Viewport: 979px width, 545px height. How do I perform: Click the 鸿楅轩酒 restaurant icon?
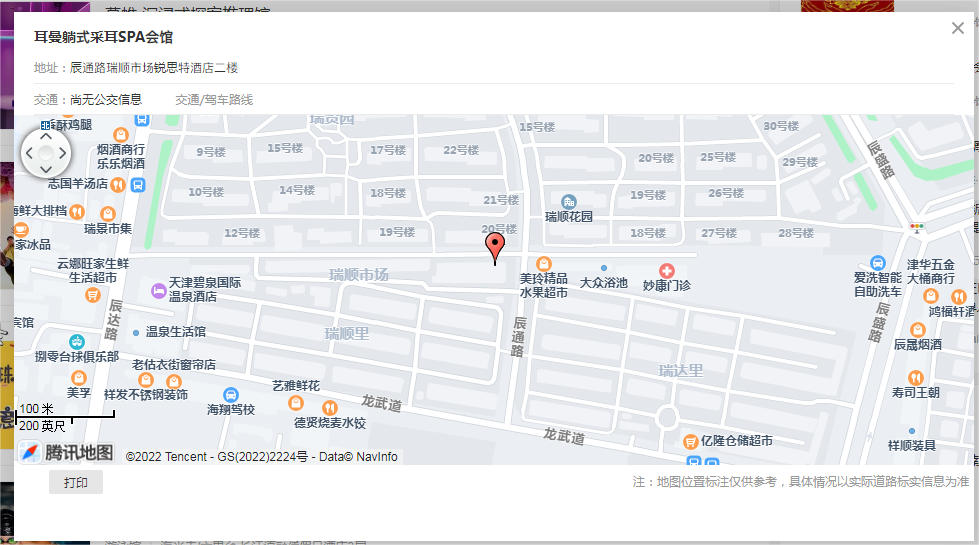958,297
